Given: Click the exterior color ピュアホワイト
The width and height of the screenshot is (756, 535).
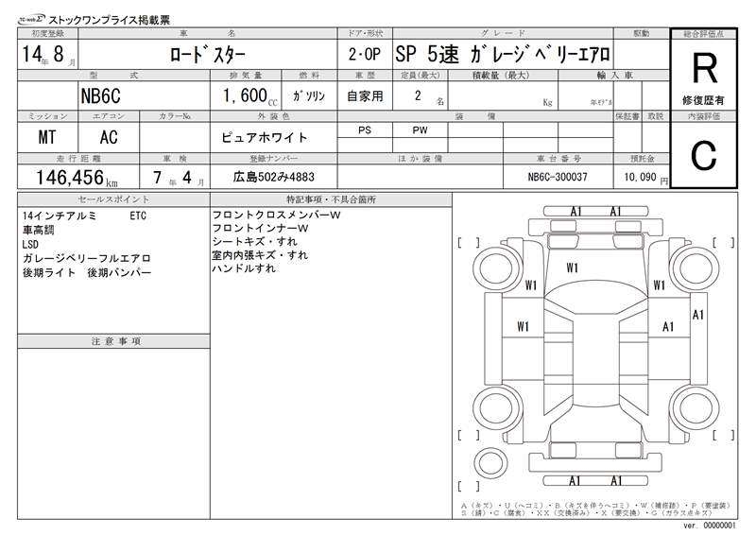Looking at the screenshot, I should click(x=265, y=138).
